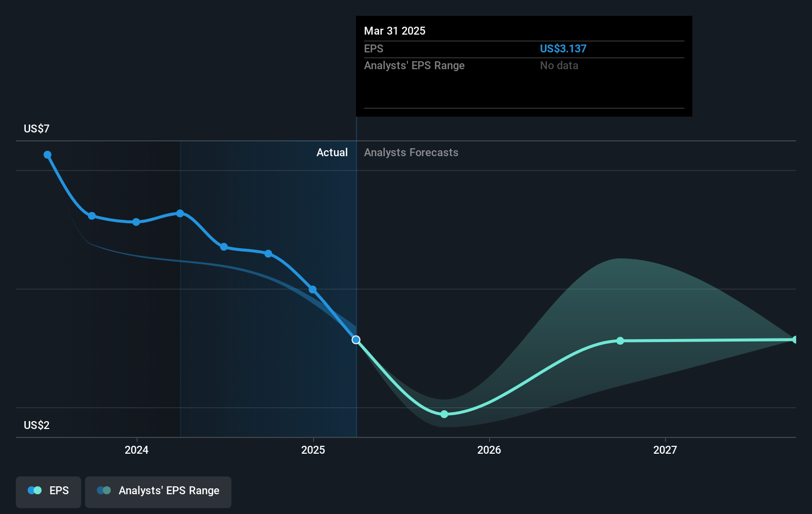This screenshot has width=812, height=514.
Task: Select the EPS point above 2025 tick
Action: coord(313,290)
